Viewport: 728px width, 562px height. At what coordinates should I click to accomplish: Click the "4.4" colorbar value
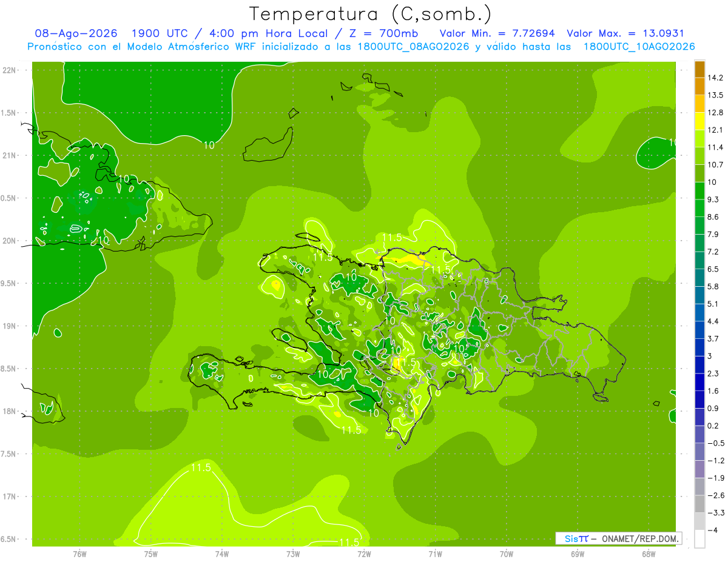pos(713,321)
